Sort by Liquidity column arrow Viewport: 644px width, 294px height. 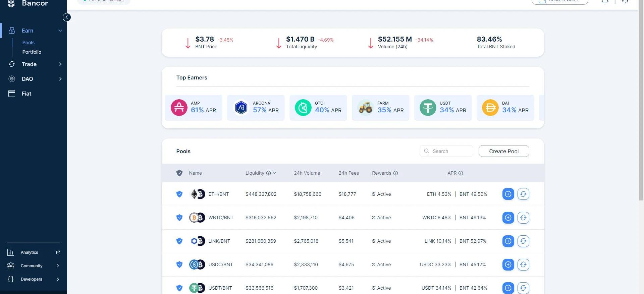(274, 173)
